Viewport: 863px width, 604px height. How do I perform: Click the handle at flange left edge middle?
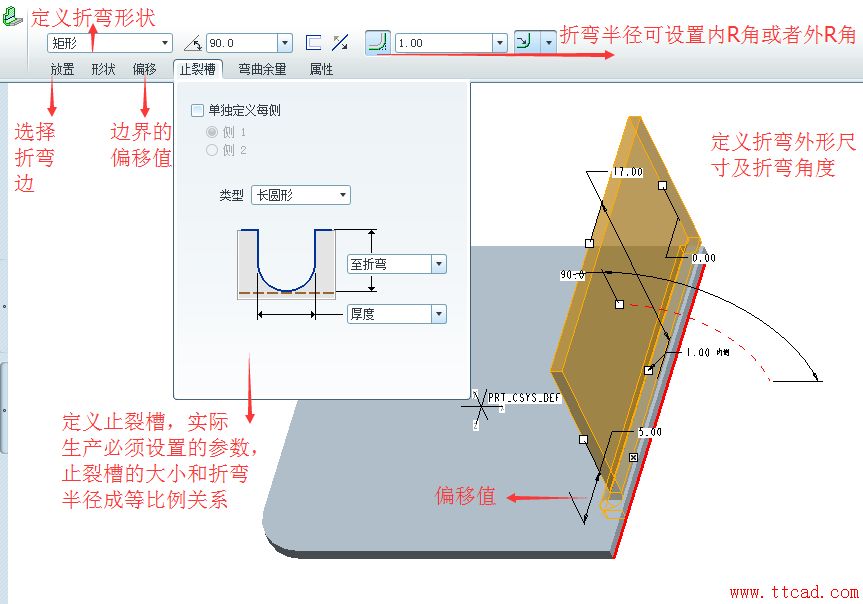[x=589, y=243]
